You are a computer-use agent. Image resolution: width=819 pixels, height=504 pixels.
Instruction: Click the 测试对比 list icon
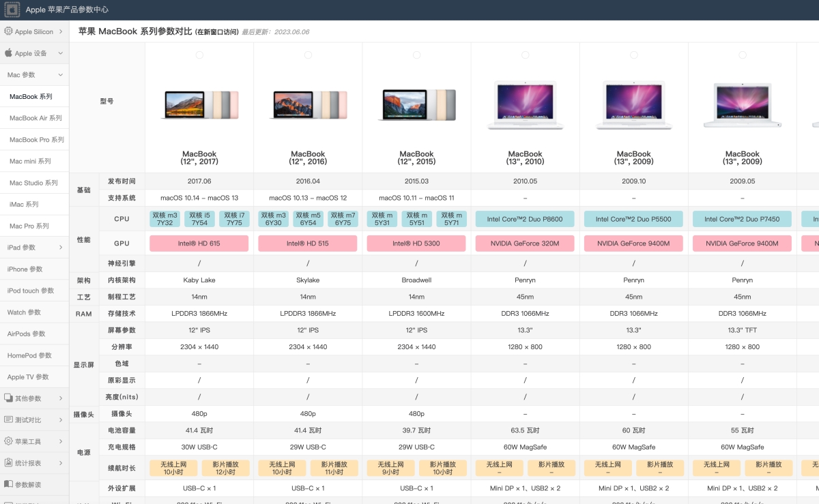click(x=8, y=419)
